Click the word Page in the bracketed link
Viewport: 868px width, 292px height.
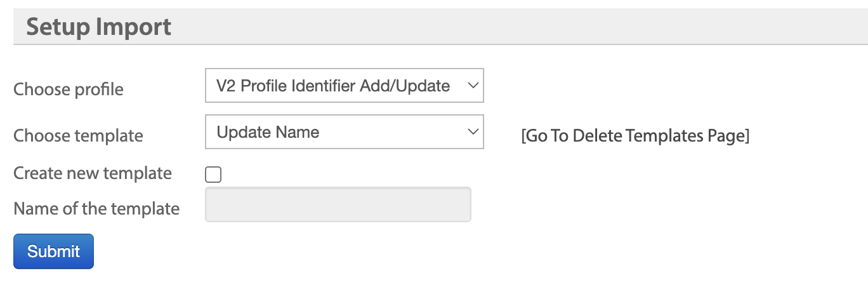[x=727, y=136]
